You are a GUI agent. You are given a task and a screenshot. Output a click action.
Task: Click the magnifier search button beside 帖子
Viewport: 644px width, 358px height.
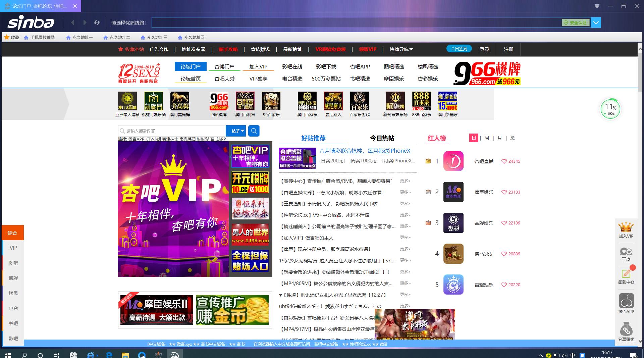click(254, 131)
